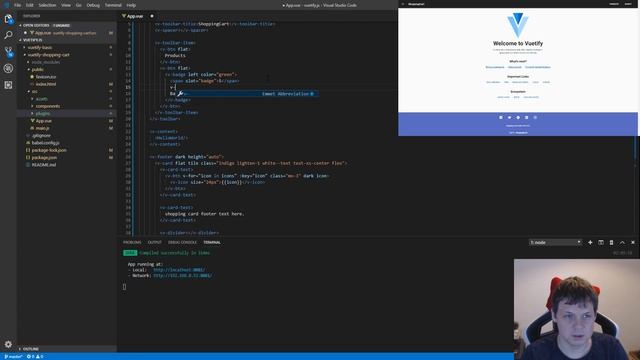Open the Help menu
This screenshot has height=360, width=640.
131,5
